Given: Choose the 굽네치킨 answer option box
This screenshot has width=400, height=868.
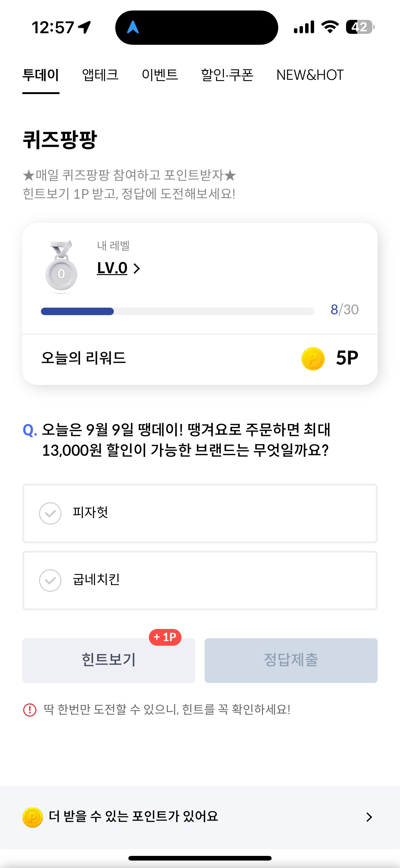Looking at the screenshot, I should coord(200,580).
